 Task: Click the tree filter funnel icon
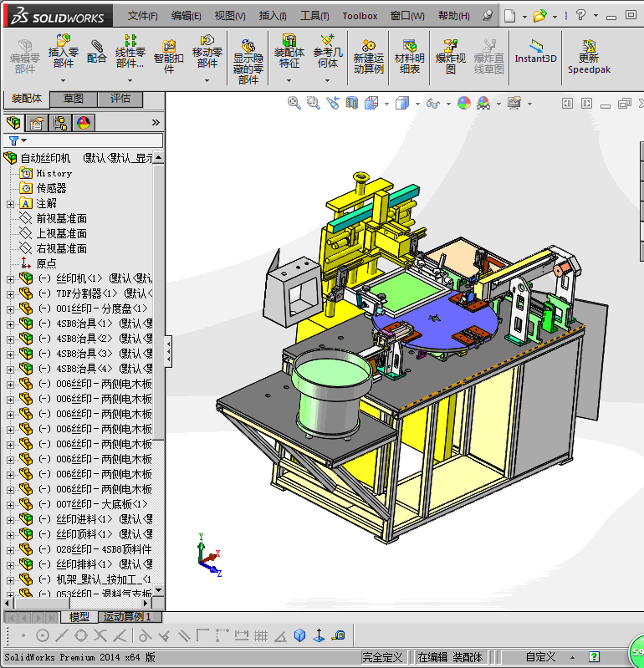[x=13, y=140]
